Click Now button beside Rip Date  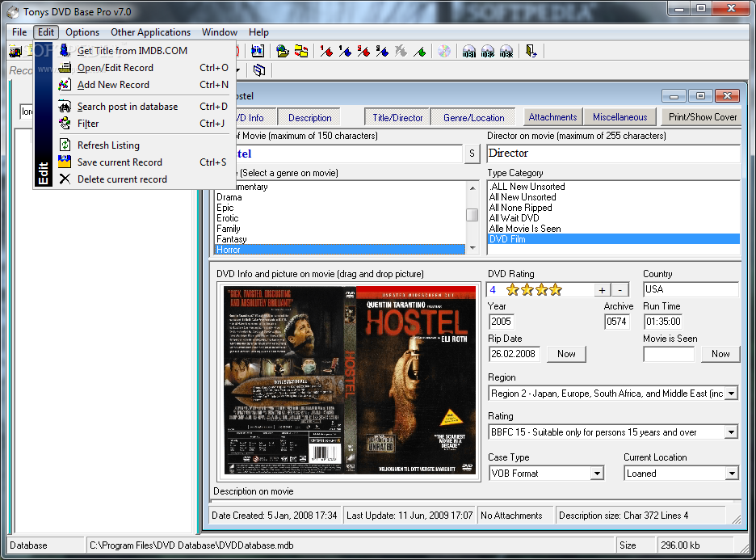pyautogui.click(x=566, y=354)
